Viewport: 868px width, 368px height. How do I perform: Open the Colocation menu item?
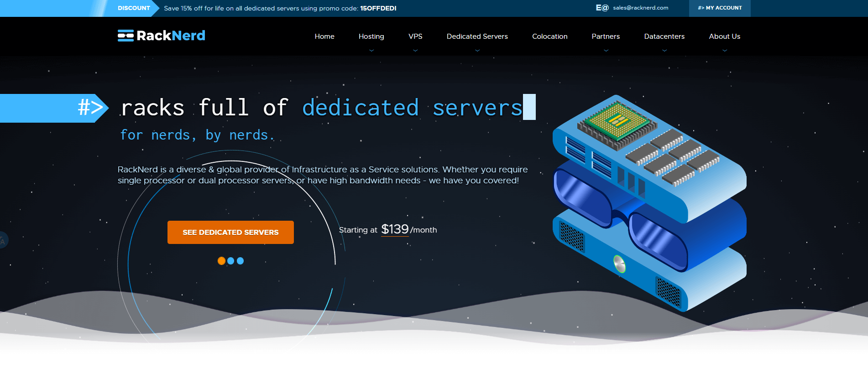(x=549, y=36)
